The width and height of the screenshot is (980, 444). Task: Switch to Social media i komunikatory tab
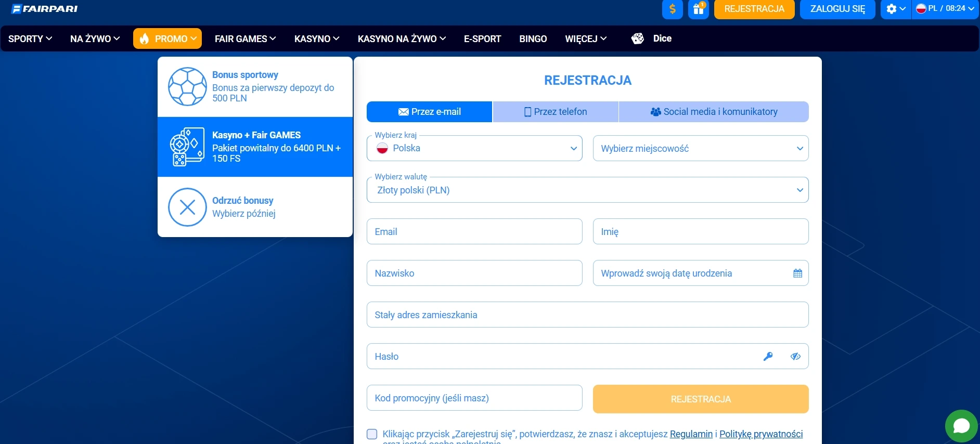coord(714,112)
